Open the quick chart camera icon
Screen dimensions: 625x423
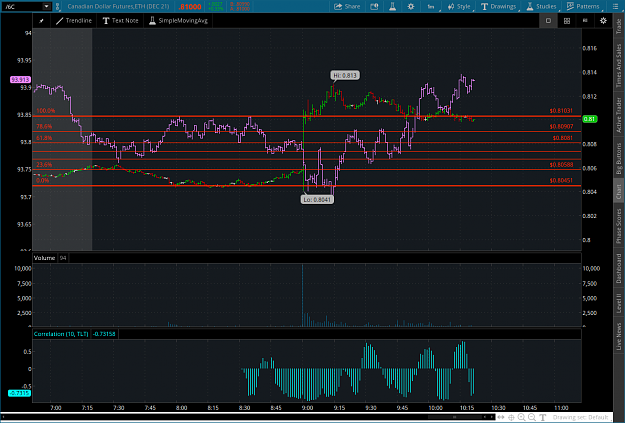pyautogui.click(x=374, y=6)
